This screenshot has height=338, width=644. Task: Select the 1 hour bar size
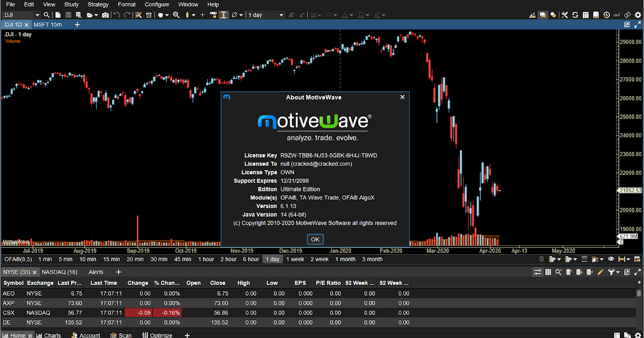pyautogui.click(x=206, y=259)
